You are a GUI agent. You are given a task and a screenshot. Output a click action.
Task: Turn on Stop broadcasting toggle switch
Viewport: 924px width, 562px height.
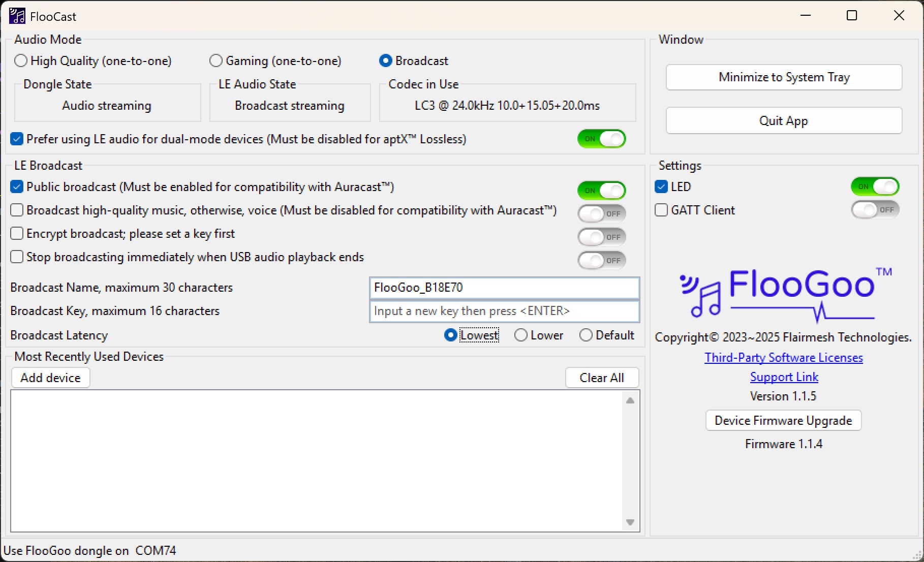click(x=602, y=261)
